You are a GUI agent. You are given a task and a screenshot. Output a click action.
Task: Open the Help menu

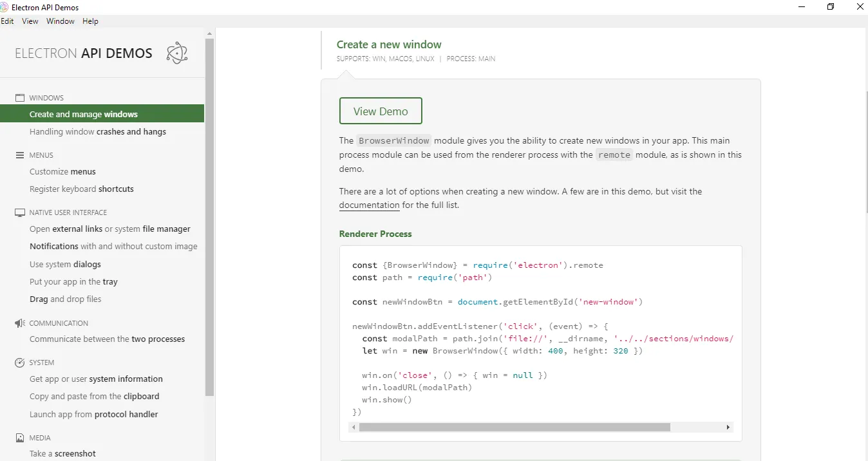91,21
